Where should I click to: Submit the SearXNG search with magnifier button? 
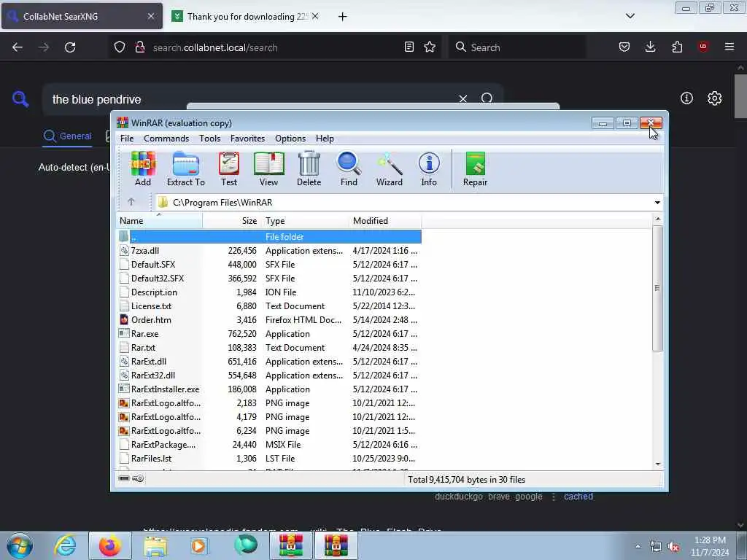pyautogui.click(x=487, y=98)
